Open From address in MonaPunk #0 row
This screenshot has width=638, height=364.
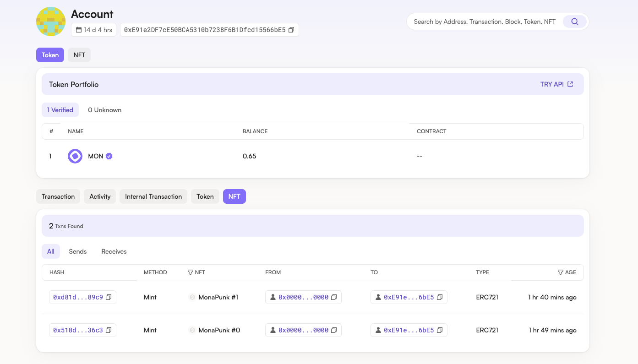(x=304, y=330)
